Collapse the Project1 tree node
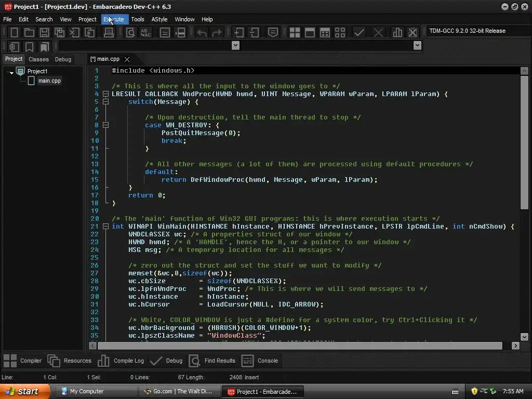 (11, 72)
